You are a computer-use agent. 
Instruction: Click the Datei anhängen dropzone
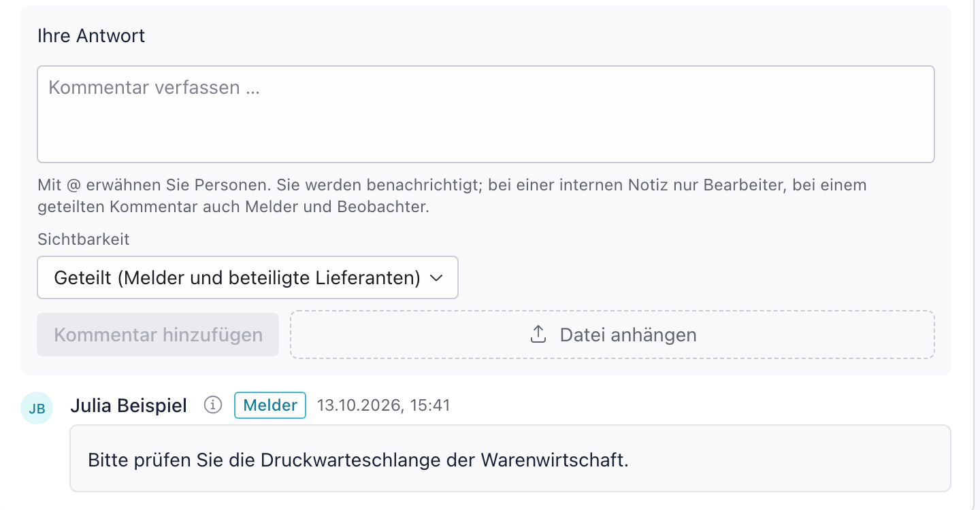pos(612,335)
